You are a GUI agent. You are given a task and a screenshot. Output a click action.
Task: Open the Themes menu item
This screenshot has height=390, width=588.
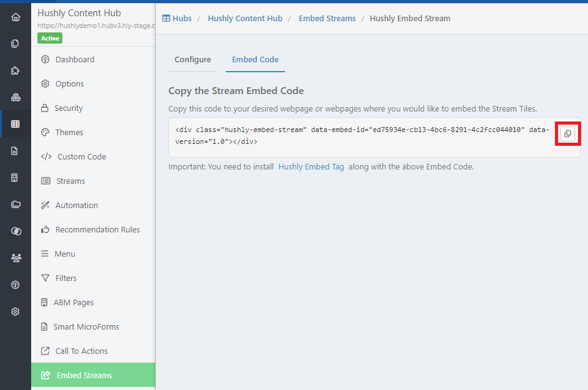(x=93, y=132)
